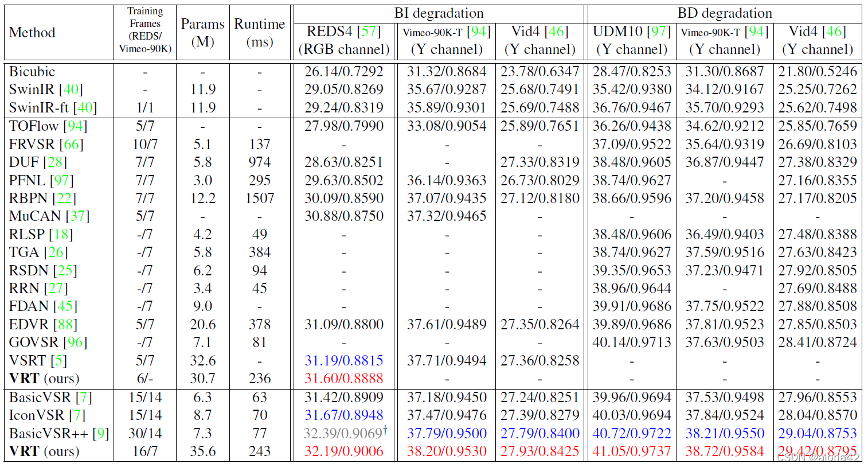Open reference [28] next to DUF
The width and height of the screenshot is (868, 467).
tap(55, 162)
